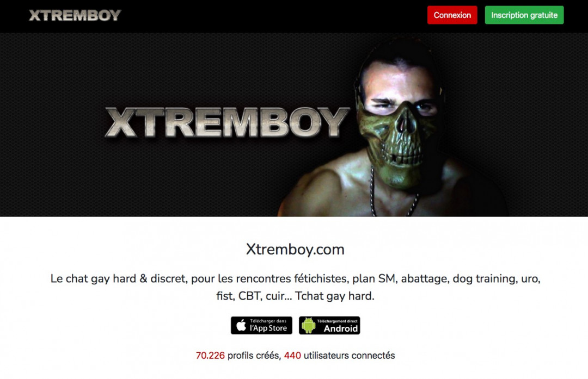Click the green Inscription gratuite button
Screen dimensions: 588x379
click(524, 15)
